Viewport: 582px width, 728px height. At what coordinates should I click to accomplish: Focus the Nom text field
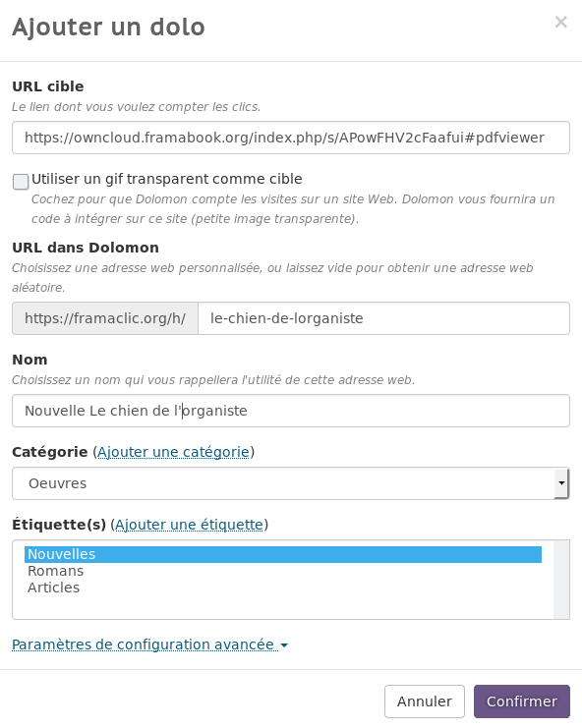point(291,411)
